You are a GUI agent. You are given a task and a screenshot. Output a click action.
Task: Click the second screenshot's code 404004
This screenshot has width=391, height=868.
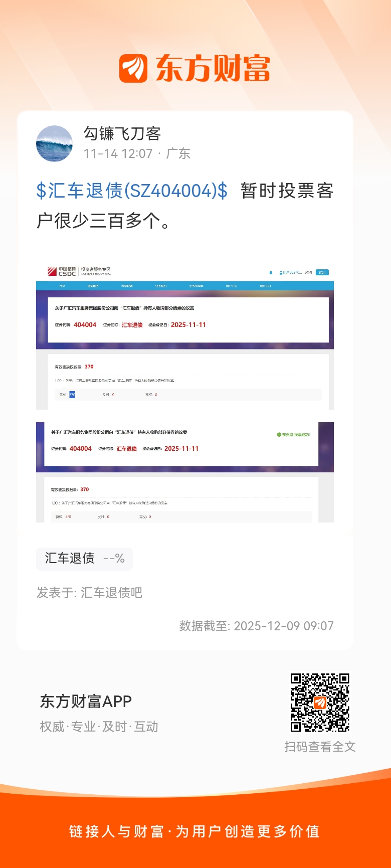tap(81, 449)
